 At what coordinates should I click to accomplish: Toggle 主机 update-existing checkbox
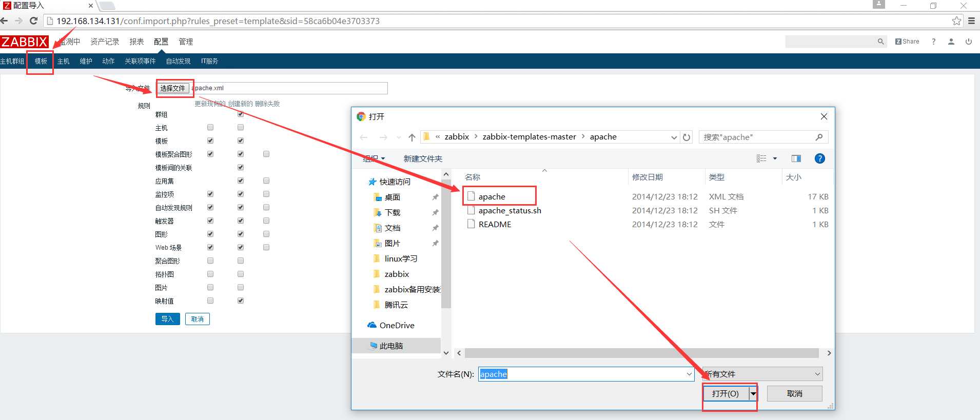pyautogui.click(x=210, y=127)
